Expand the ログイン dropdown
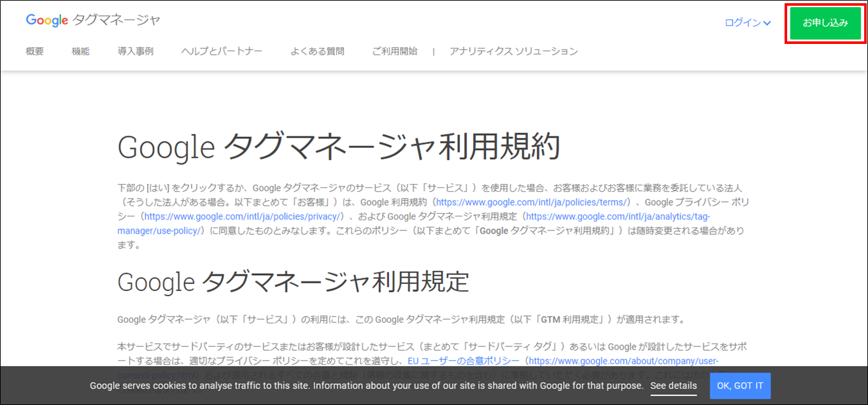Viewport: 868px width, 405px height. (743, 23)
